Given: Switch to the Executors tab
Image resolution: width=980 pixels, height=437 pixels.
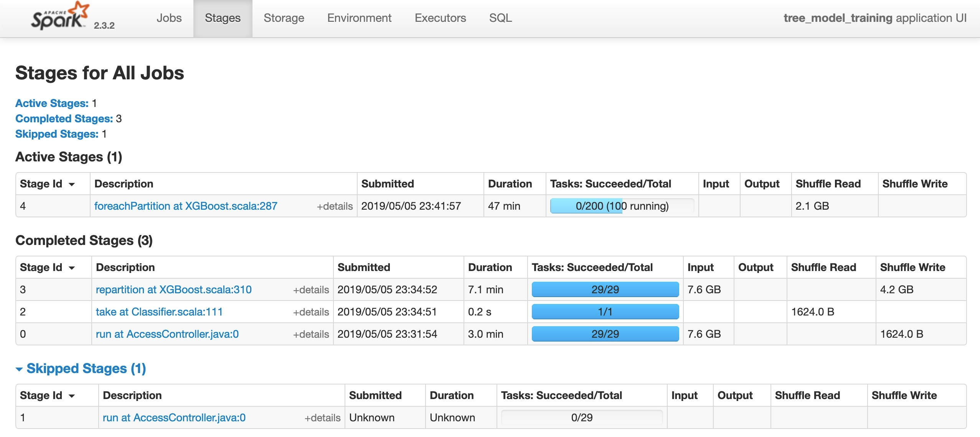Looking at the screenshot, I should pos(440,18).
